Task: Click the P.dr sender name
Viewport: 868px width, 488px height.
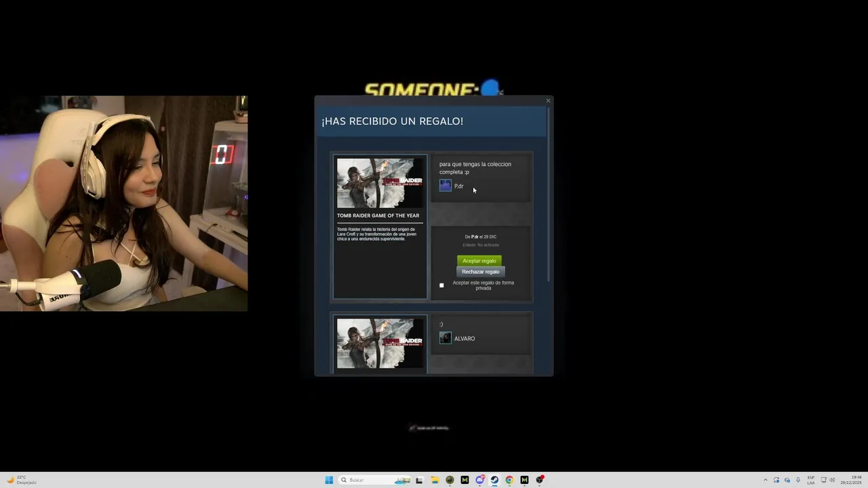Action: coord(459,186)
